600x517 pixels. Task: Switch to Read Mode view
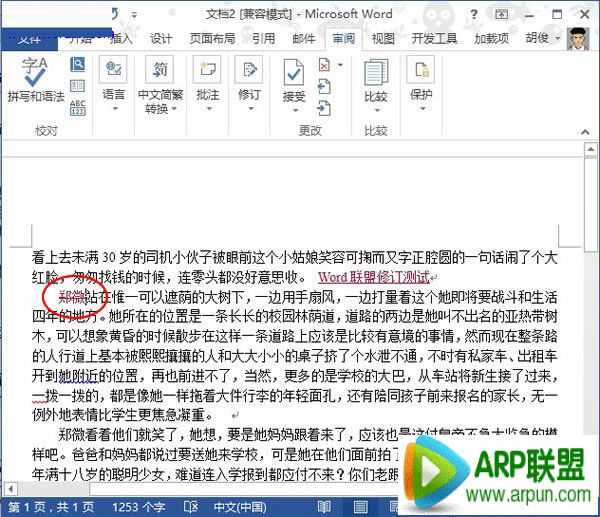(324, 507)
